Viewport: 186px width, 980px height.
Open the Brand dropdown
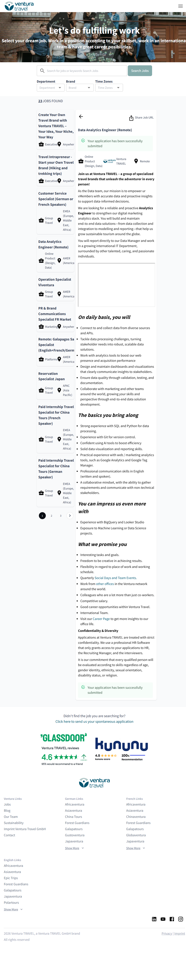click(x=79, y=88)
